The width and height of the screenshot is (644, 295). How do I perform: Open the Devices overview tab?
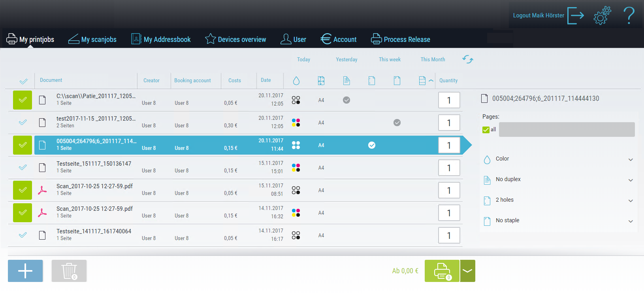(x=235, y=40)
